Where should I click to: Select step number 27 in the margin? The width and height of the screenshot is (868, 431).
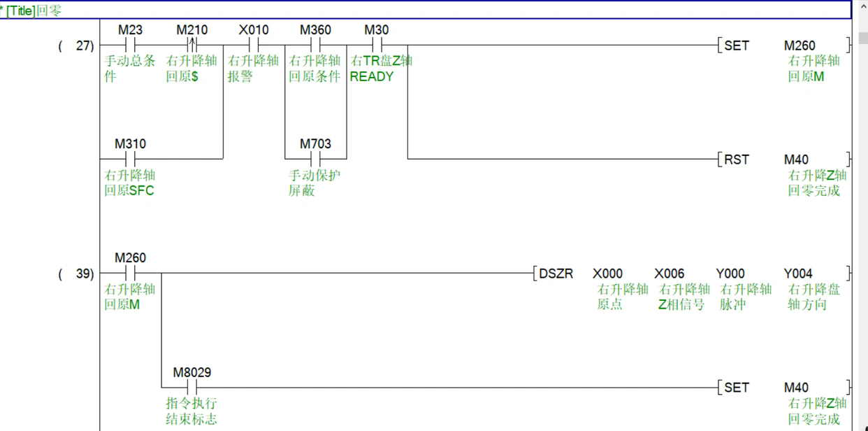coord(84,46)
